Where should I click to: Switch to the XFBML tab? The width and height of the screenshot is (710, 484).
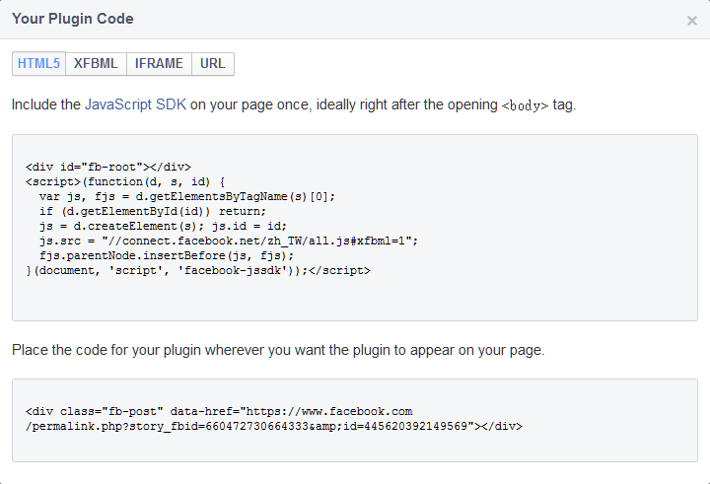coord(96,63)
